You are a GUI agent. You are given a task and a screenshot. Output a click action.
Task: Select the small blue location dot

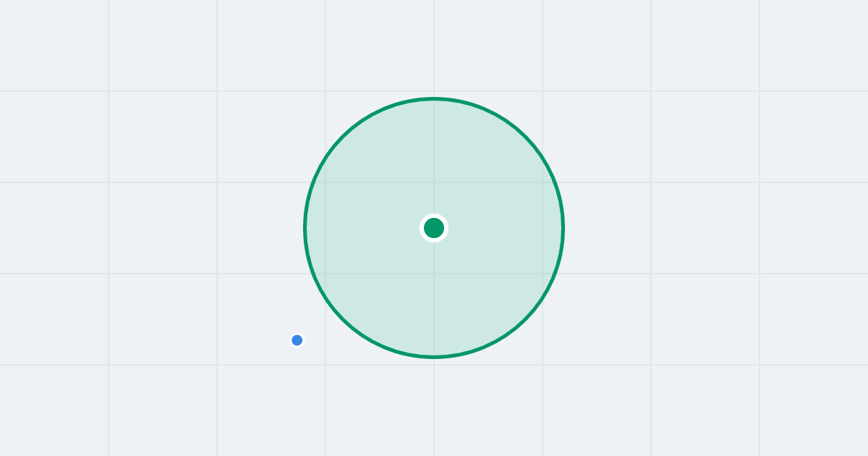(x=297, y=340)
